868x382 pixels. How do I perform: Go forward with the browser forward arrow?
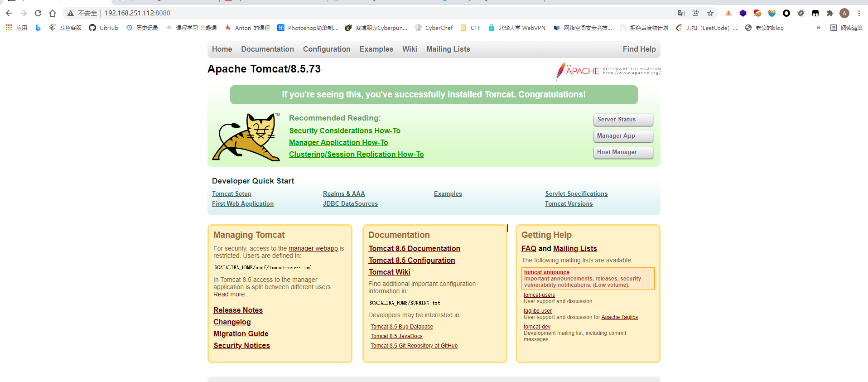coord(24,13)
